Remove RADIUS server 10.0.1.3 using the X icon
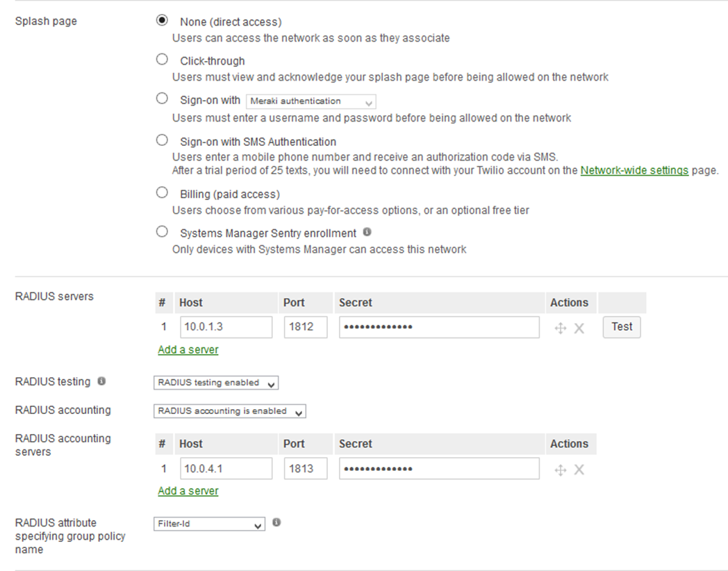The height and width of the screenshot is (571, 728). pos(579,327)
